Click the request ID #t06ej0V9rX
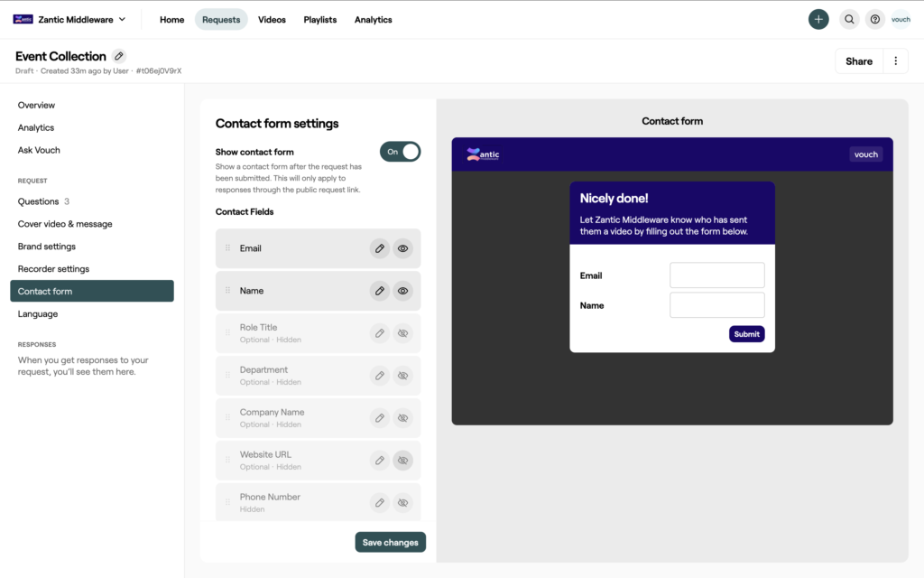The width and height of the screenshot is (924, 578). pos(159,70)
